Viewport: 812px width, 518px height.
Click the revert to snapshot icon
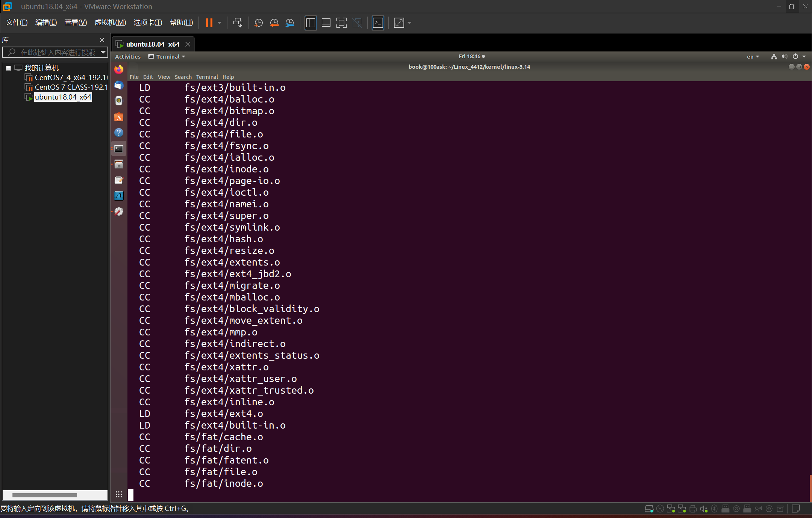274,23
